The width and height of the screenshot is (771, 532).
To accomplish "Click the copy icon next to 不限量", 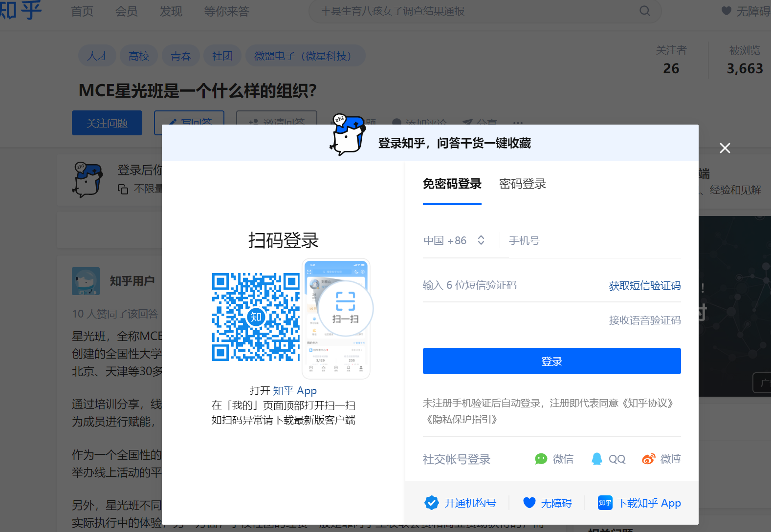I will 123,189.
